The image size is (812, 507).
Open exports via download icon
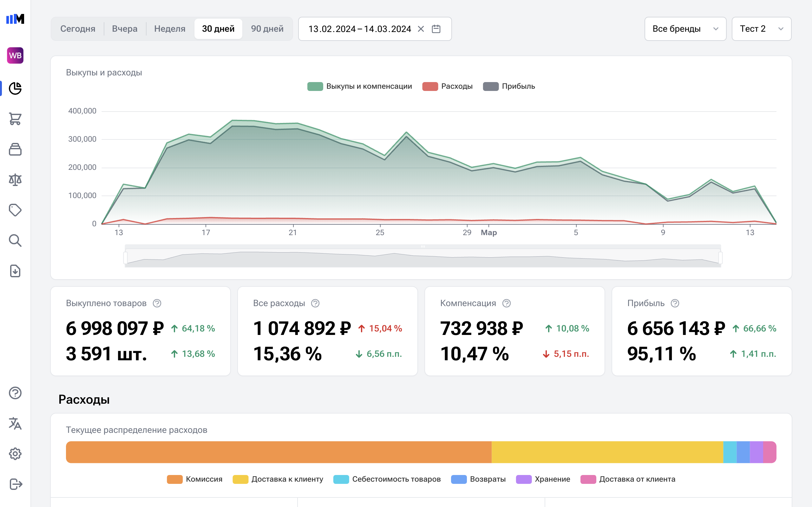pos(15,271)
